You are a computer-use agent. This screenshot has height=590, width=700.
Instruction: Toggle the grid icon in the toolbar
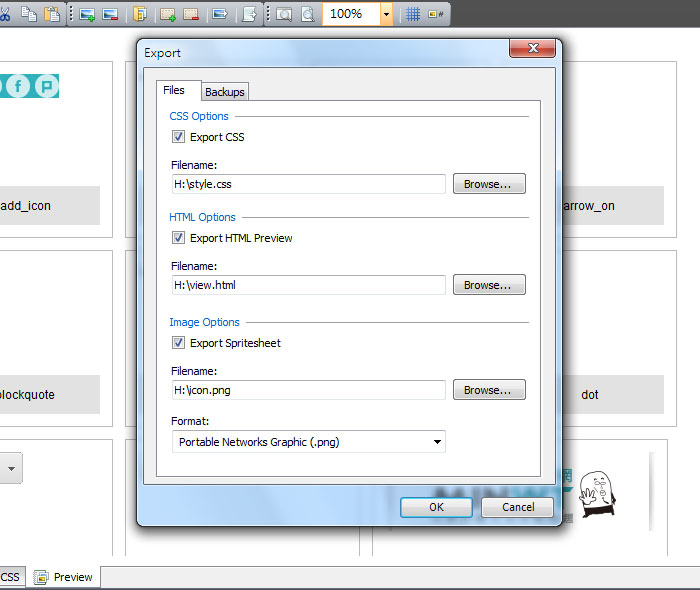[x=413, y=14]
